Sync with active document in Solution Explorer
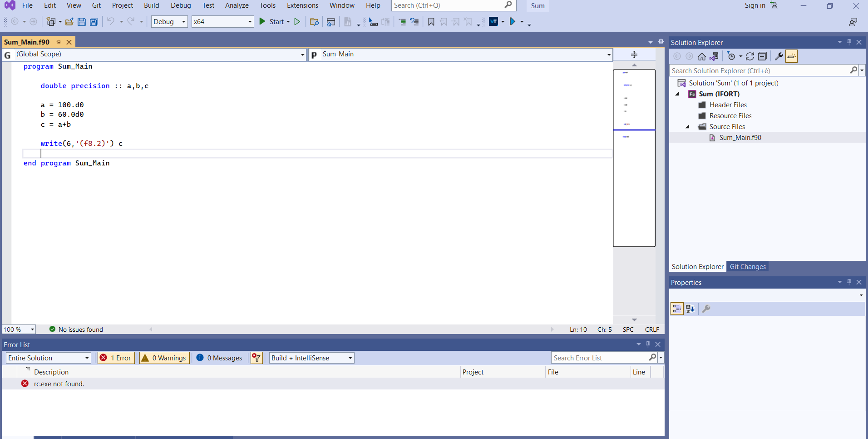This screenshot has height=439, width=868. [750, 56]
